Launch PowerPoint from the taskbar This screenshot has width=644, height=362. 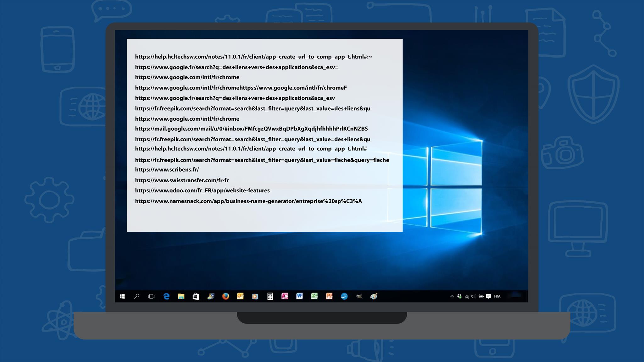(329, 296)
